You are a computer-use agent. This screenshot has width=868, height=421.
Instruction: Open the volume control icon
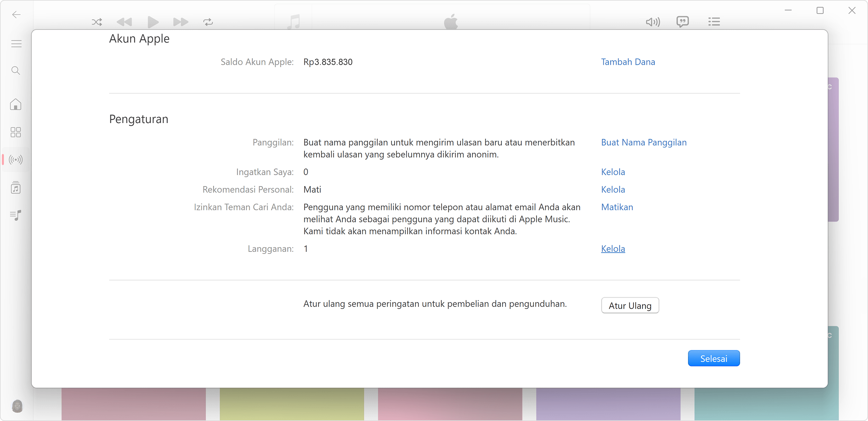653,22
